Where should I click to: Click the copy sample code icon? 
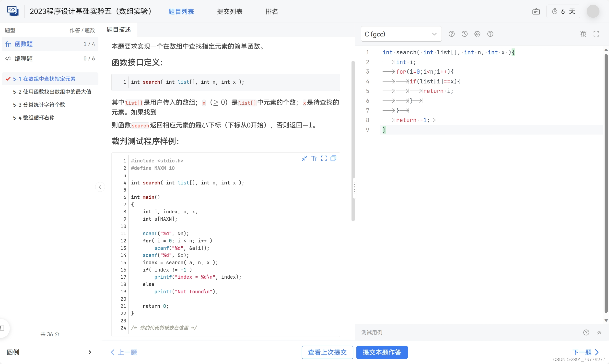coord(333,159)
